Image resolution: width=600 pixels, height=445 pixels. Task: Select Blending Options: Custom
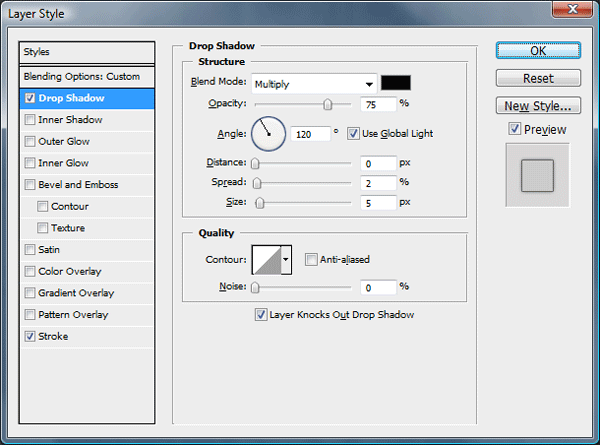[x=87, y=77]
